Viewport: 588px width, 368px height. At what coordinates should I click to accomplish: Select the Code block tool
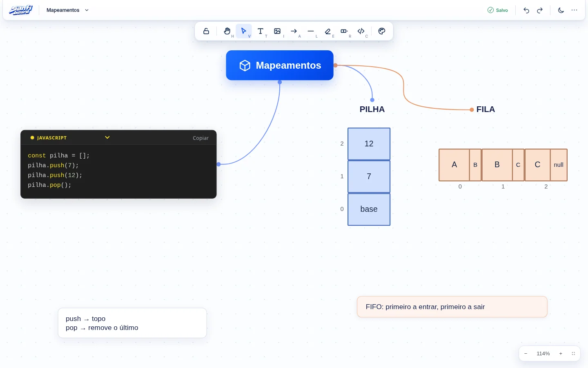[361, 31]
